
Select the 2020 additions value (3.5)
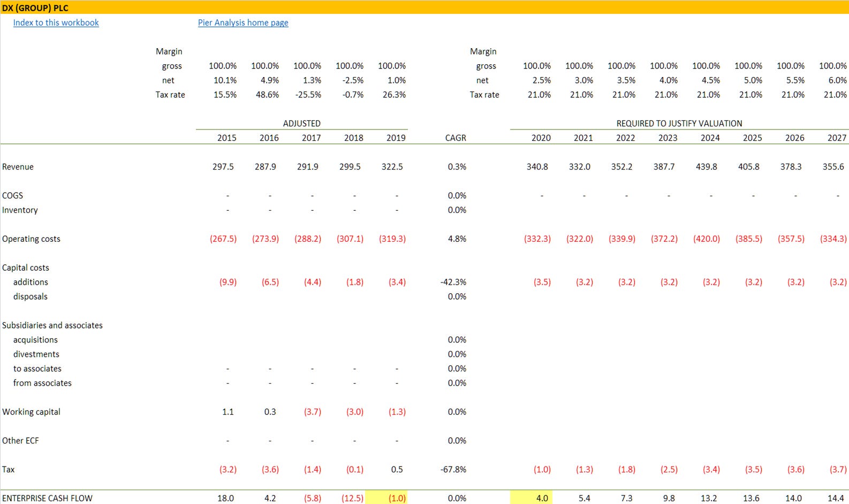(542, 282)
